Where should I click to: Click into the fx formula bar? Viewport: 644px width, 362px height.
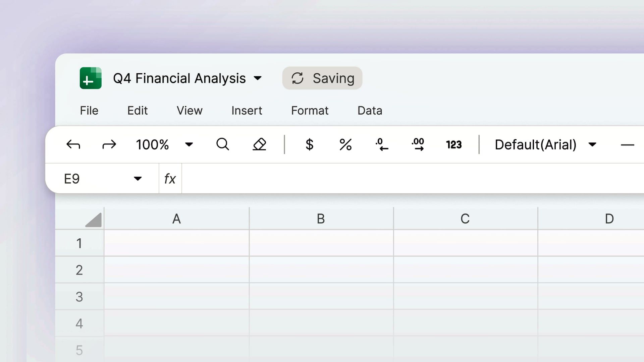(402, 179)
